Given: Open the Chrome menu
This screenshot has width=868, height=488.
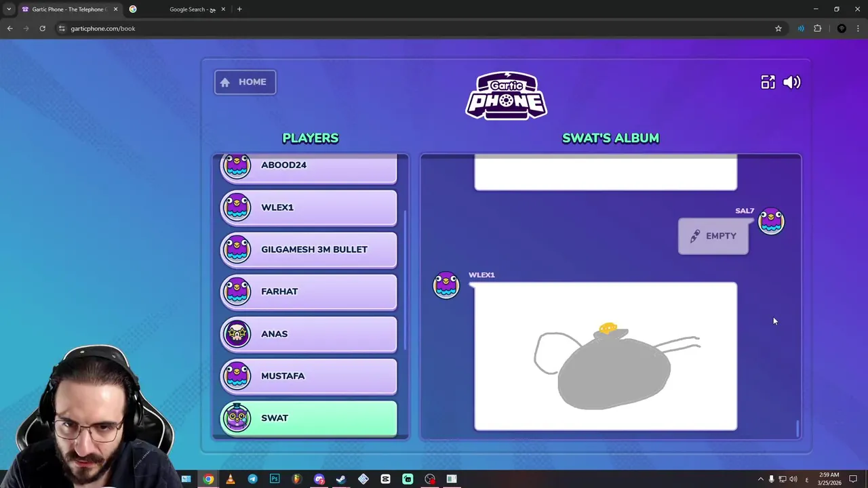Looking at the screenshot, I should pyautogui.click(x=858, y=28).
